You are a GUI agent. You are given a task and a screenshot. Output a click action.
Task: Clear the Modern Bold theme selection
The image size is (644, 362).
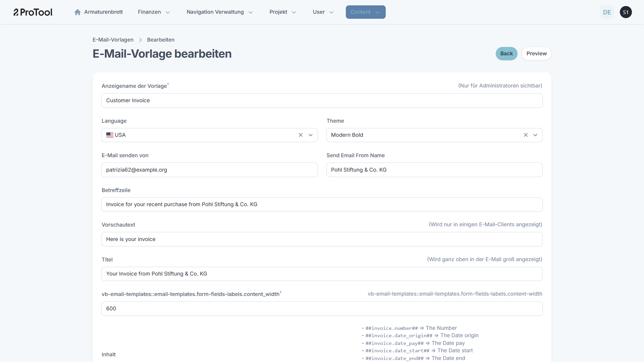[x=526, y=135]
